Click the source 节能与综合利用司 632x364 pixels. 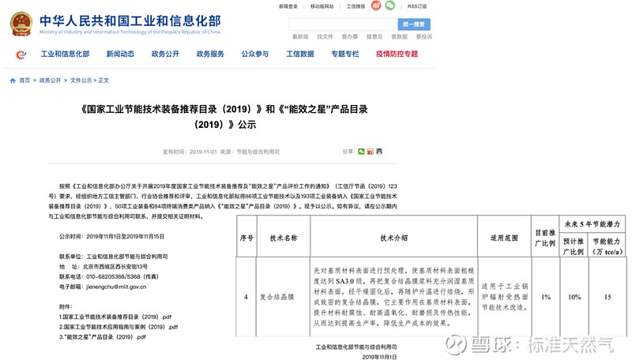[258, 152]
